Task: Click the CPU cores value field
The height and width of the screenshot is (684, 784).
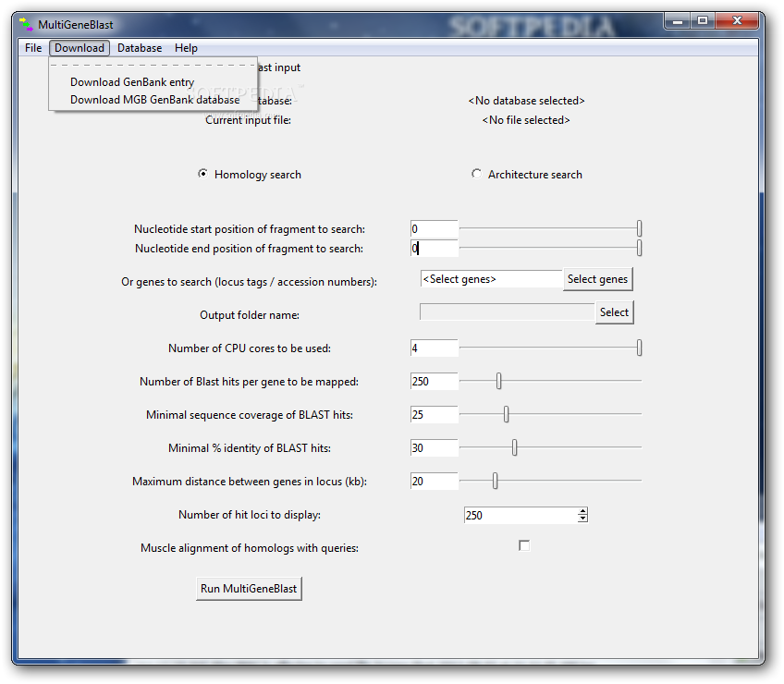Action: [434, 348]
